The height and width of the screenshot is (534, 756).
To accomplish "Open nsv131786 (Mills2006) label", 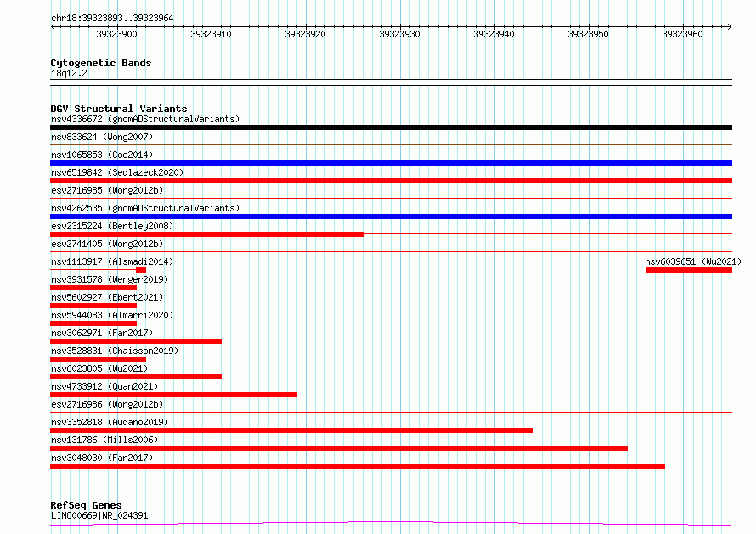I will [x=104, y=440].
